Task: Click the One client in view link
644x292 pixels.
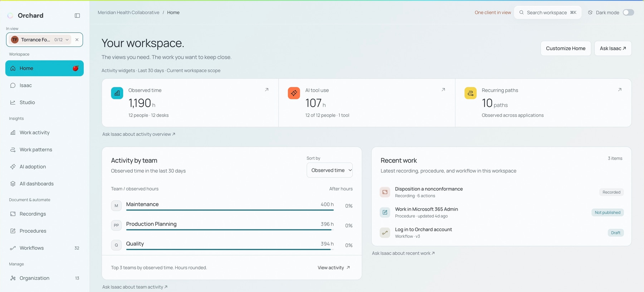Action: [493, 13]
